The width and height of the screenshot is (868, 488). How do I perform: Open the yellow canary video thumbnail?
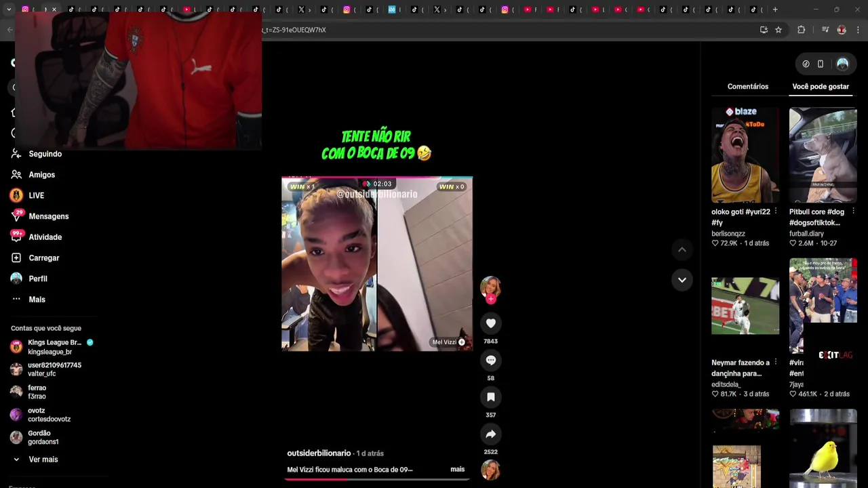click(823, 448)
